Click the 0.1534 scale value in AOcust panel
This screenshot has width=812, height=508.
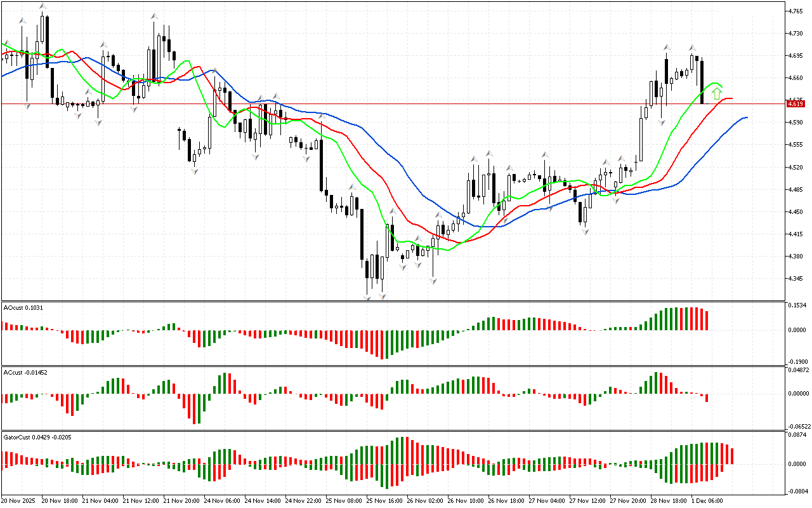[x=796, y=306]
